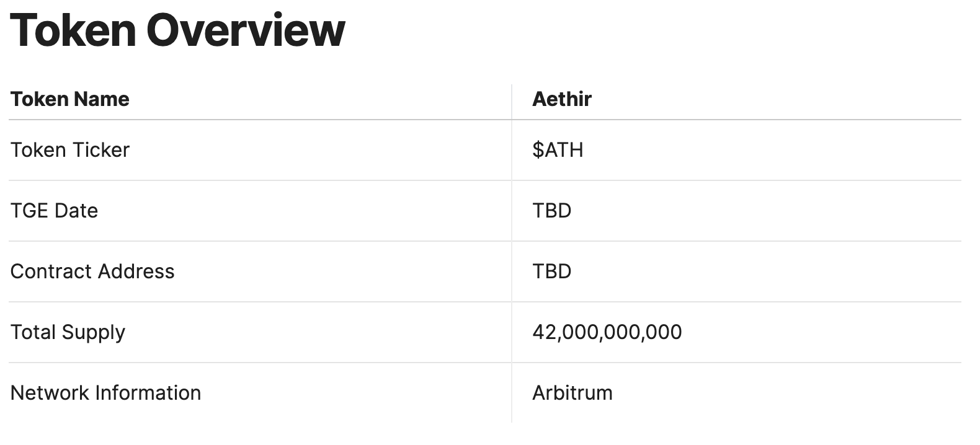This screenshot has width=980, height=445.
Task: Select the TGE Date label
Action: point(54,211)
